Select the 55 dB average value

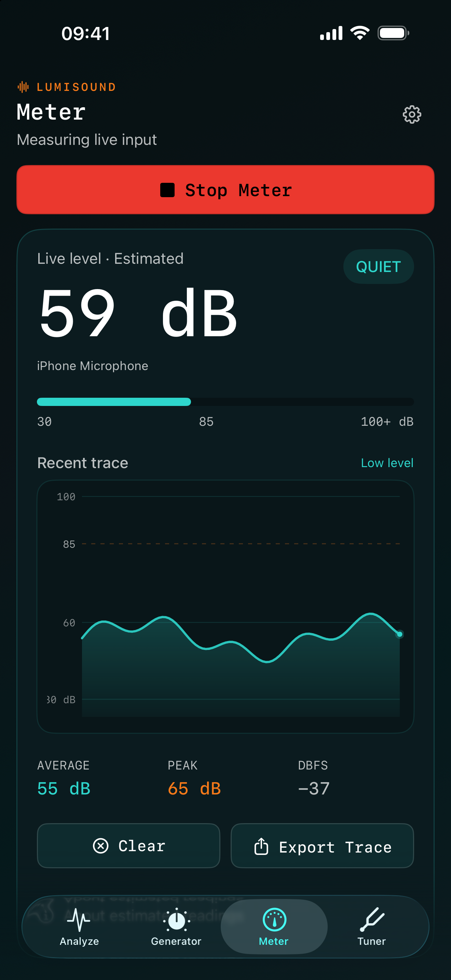(x=64, y=788)
